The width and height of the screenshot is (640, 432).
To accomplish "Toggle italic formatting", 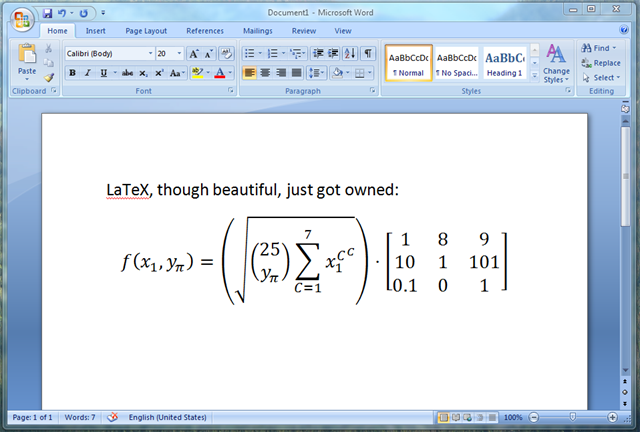I will (87, 73).
